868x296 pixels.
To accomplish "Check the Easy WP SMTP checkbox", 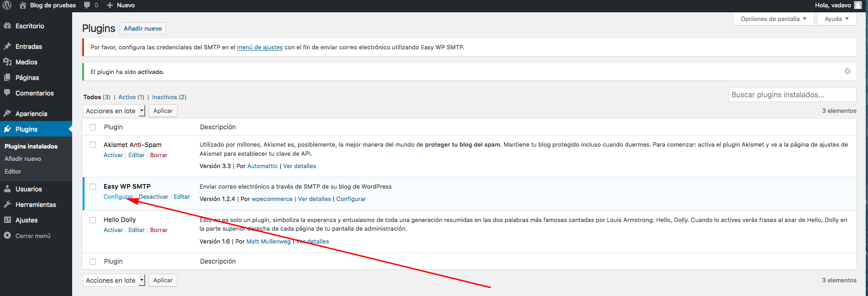I will click(x=93, y=187).
